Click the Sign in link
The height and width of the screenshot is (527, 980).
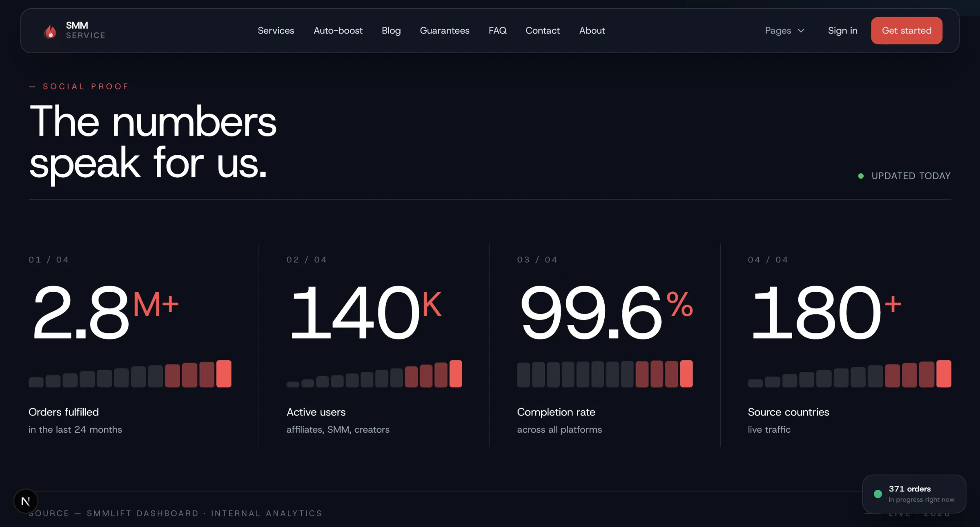point(842,31)
